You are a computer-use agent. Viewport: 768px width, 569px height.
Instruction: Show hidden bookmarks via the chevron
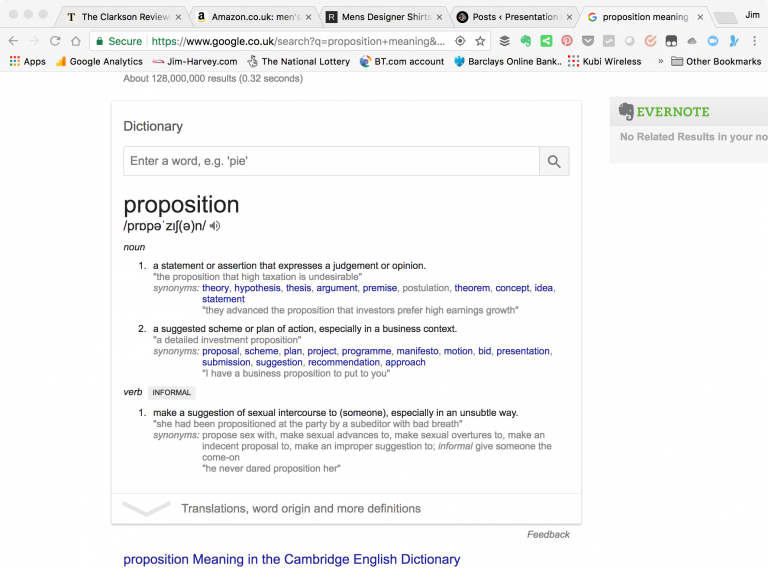tap(660, 61)
